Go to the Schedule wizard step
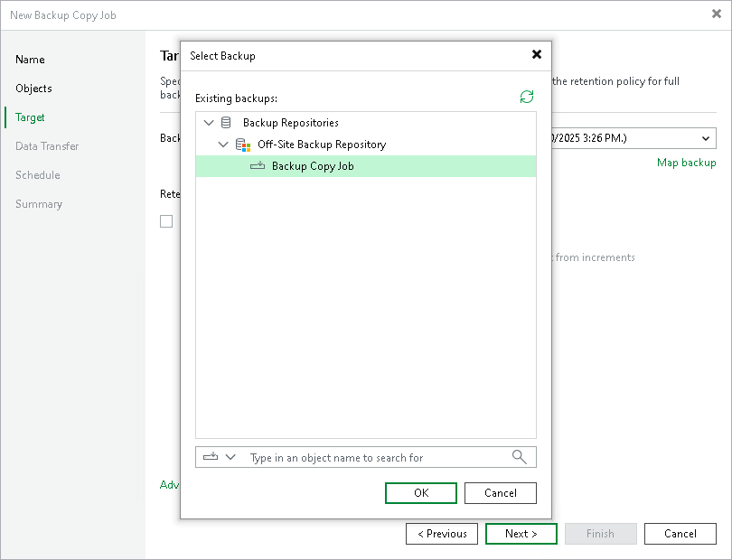Screen dimensions: 732x560 (37, 175)
